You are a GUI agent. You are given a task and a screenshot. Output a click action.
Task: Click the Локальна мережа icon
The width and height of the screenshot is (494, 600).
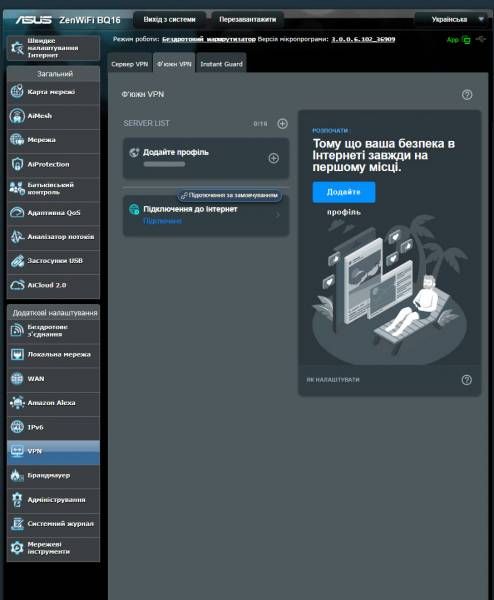point(17,355)
